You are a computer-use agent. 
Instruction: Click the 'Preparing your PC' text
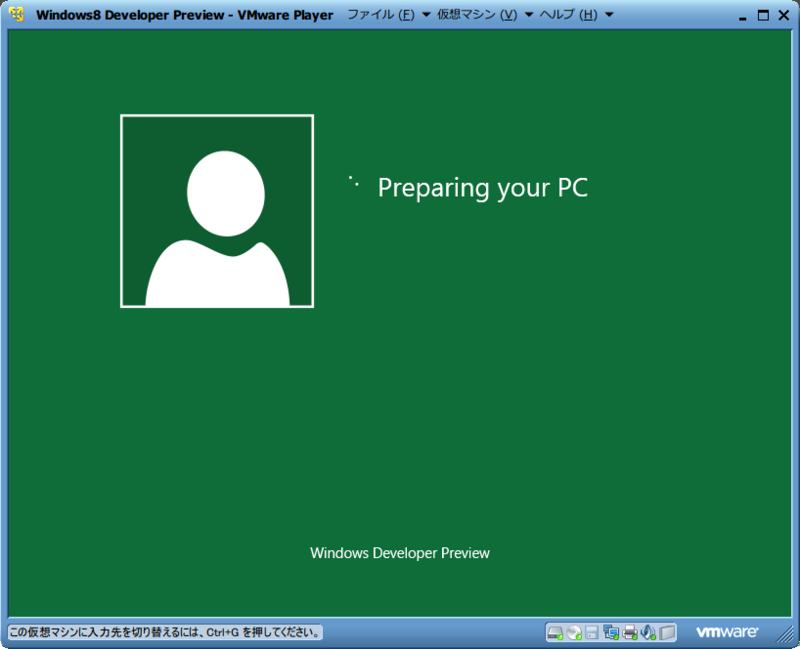click(483, 188)
